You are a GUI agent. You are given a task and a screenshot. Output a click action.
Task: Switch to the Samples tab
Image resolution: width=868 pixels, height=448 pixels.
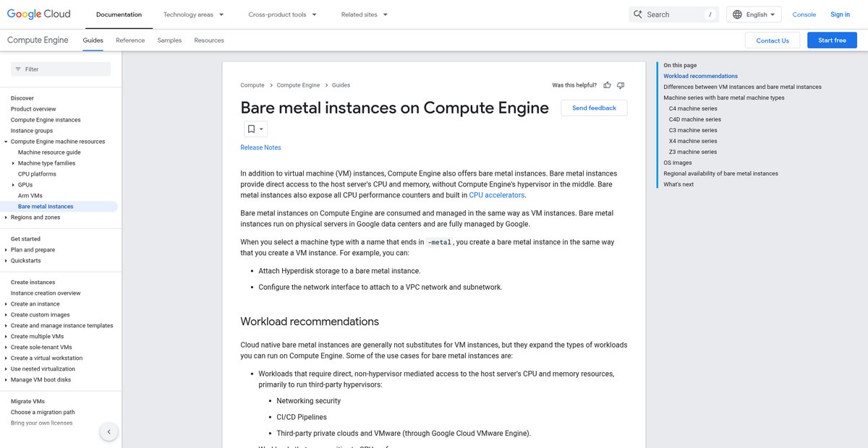tap(169, 40)
